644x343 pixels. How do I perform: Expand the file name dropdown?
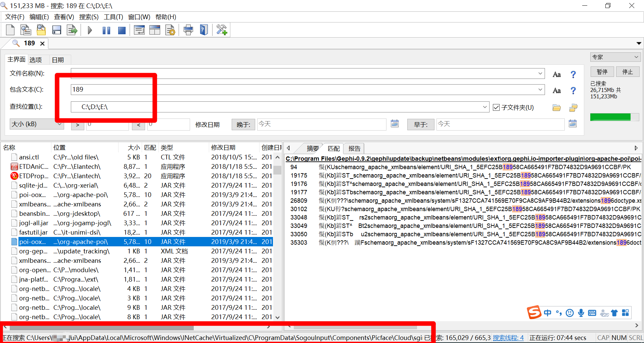coord(540,73)
